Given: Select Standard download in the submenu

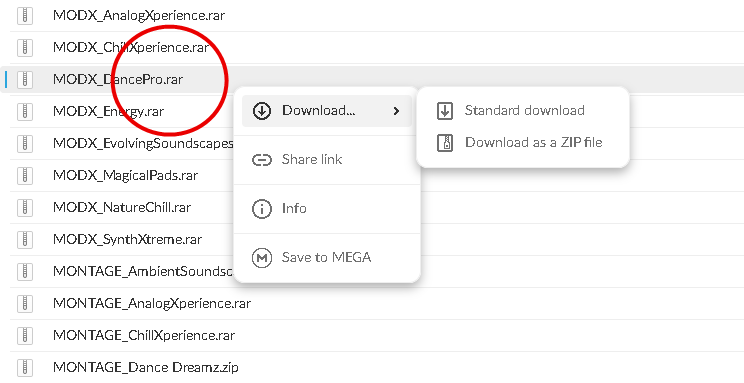Looking at the screenshot, I should point(522,111).
